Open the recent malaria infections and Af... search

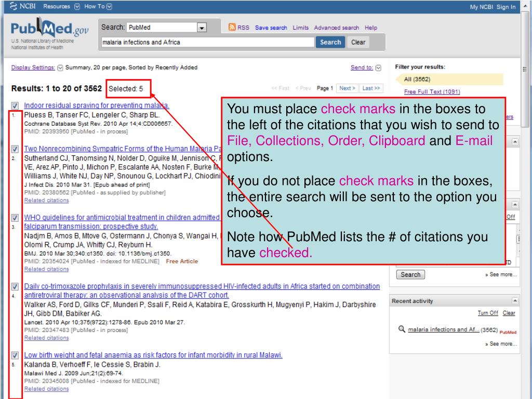pyautogui.click(x=444, y=329)
